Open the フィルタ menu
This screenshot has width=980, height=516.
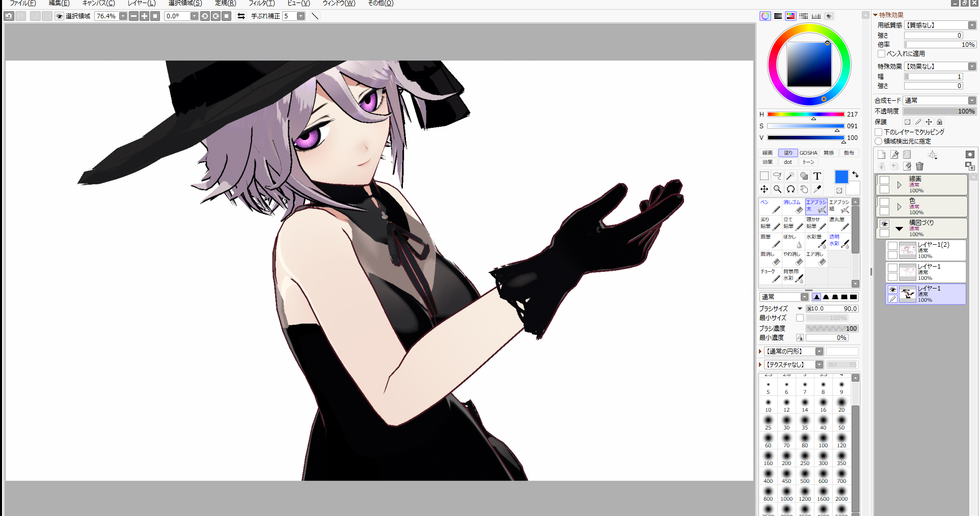point(261,3)
